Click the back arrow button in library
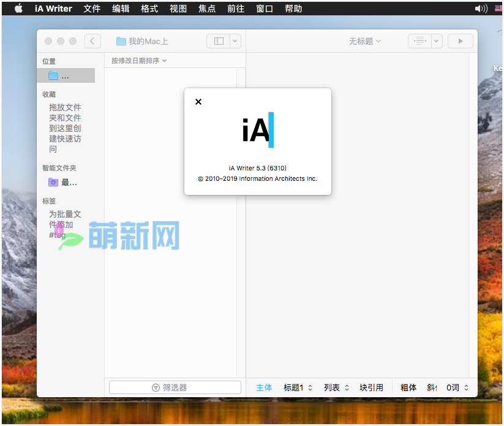 click(x=92, y=41)
